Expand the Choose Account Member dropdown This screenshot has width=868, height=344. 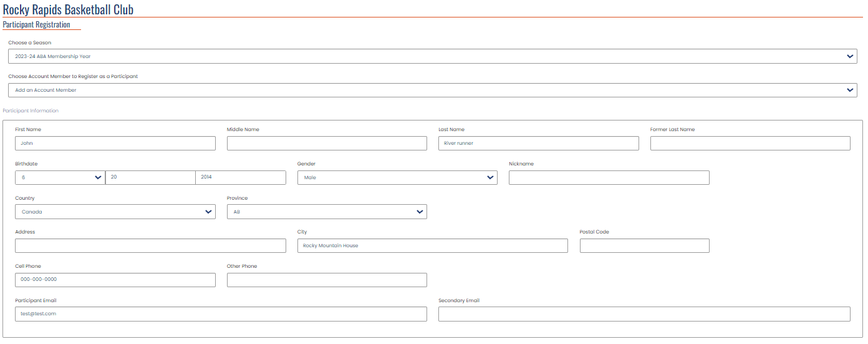[433, 90]
